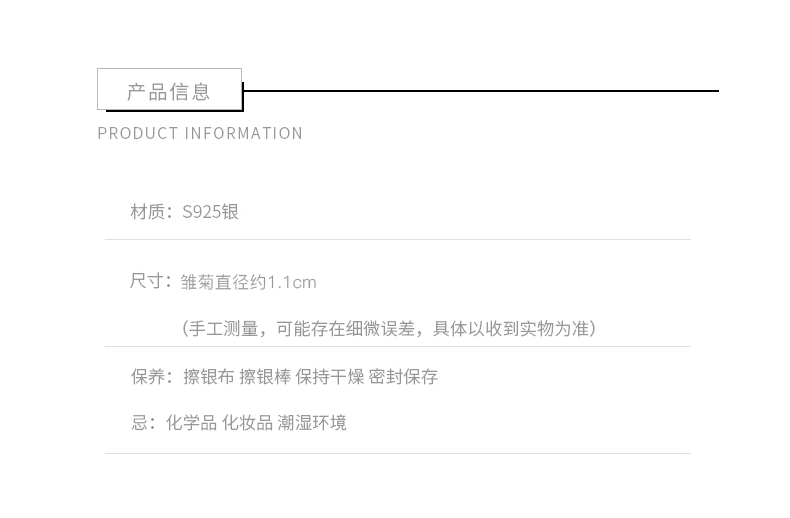
Task: Click the bottom divider under 忌 row
Action: click(x=398, y=453)
